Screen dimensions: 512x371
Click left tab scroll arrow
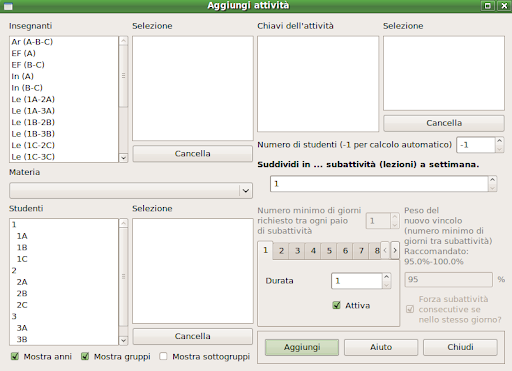385,250
